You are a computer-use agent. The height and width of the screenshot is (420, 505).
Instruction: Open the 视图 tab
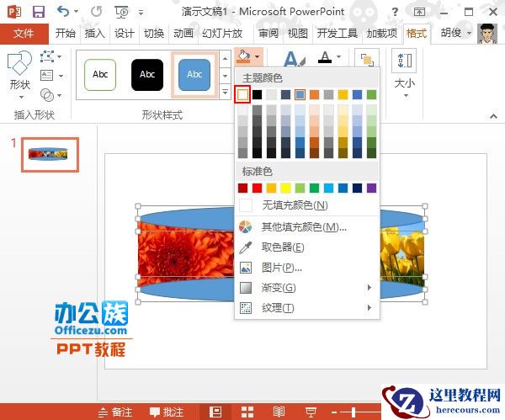click(x=298, y=33)
